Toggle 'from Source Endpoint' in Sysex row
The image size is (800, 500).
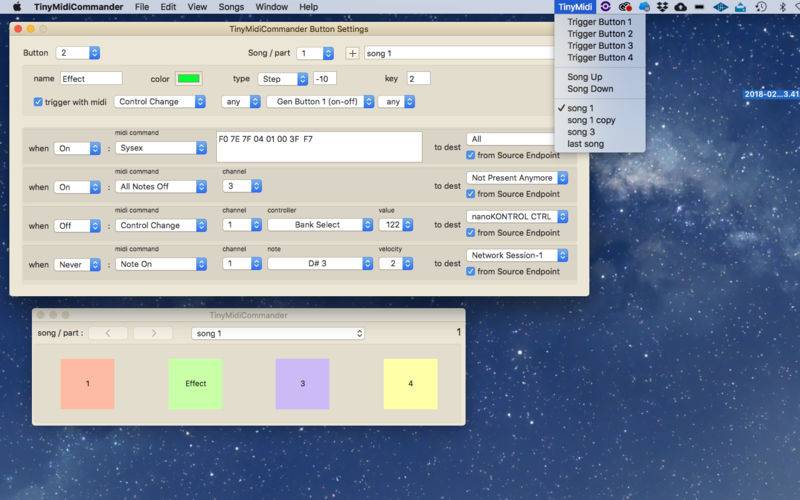[x=470, y=155]
